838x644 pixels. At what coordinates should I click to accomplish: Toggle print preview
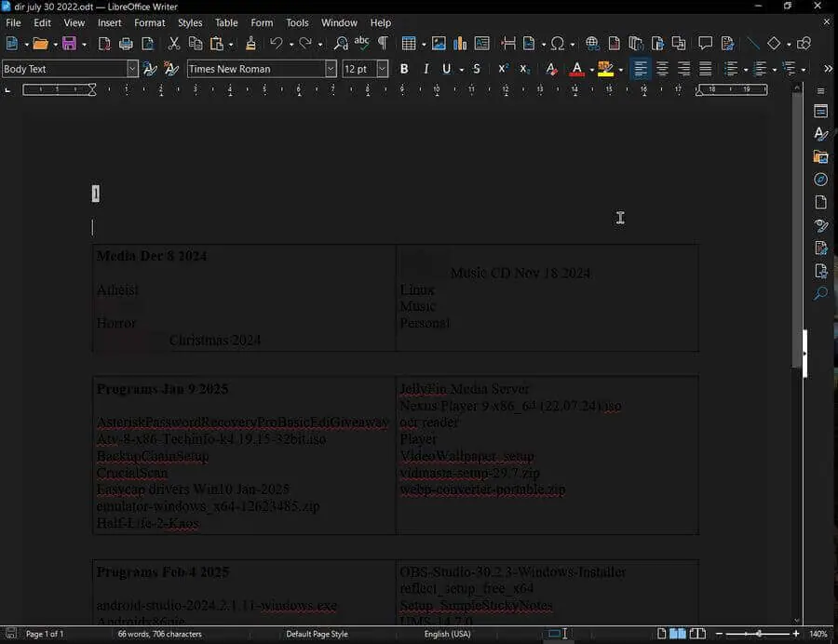pos(147,44)
